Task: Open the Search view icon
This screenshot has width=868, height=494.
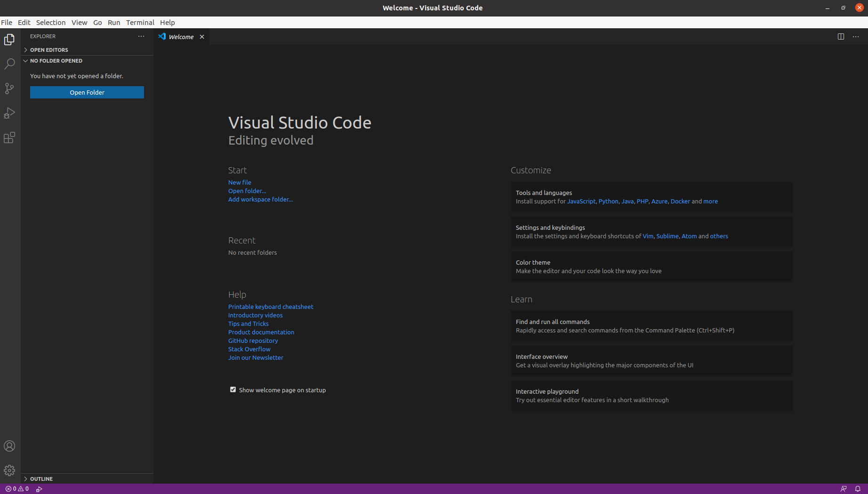Action: point(9,64)
